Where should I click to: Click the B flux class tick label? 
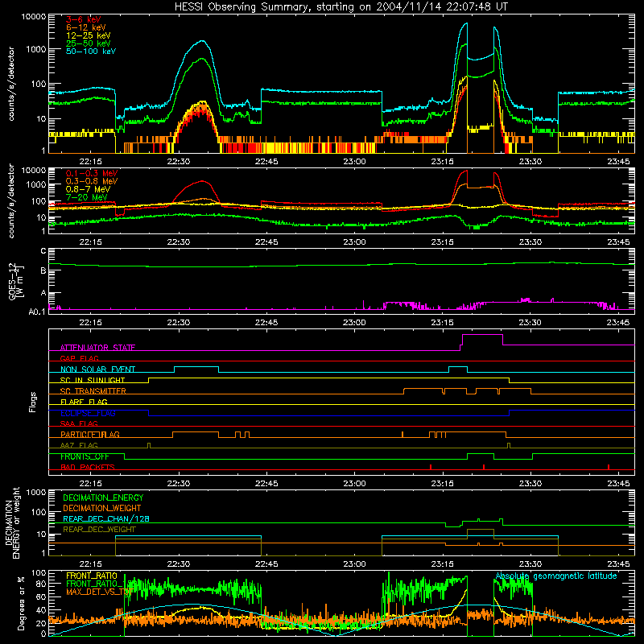click(43, 270)
